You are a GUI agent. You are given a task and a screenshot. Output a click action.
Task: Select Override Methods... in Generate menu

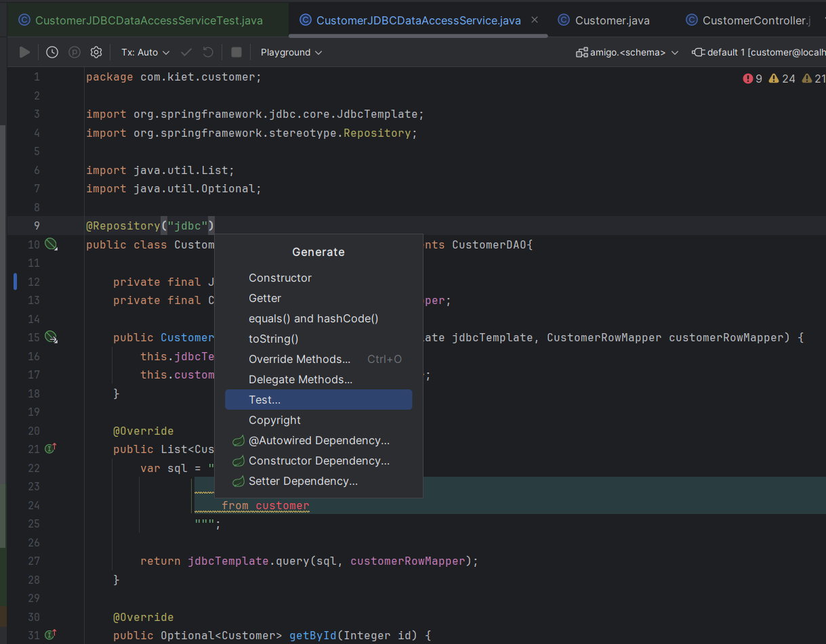[x=318, y=359]
